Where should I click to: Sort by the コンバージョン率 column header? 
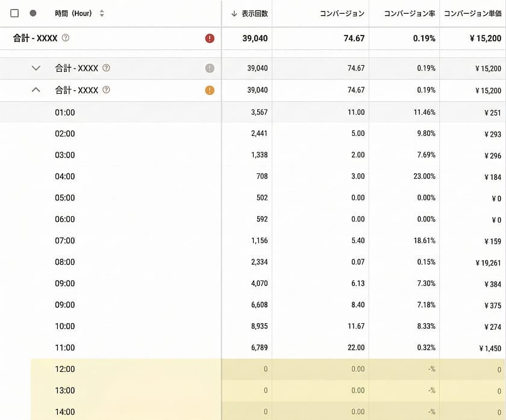coord(409,13)
